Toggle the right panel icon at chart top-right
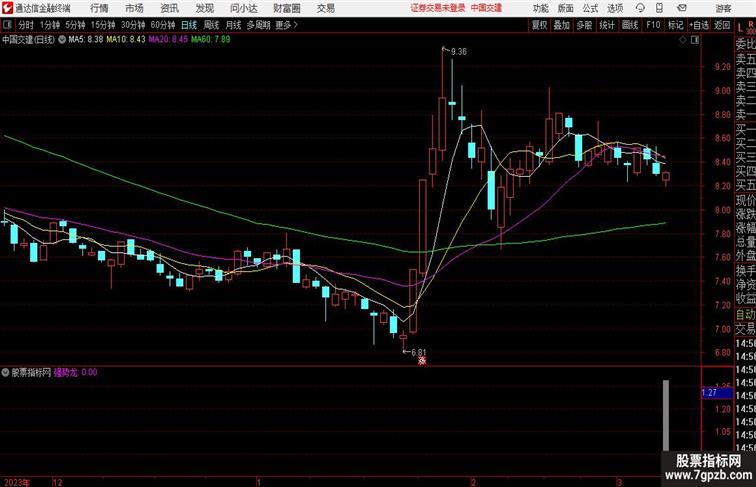 (x=695, y=40)
